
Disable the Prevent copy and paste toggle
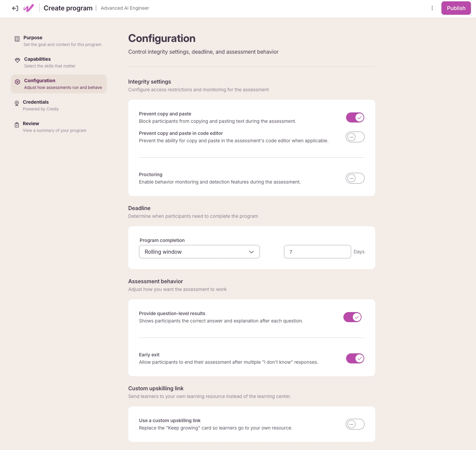point(355,117)
